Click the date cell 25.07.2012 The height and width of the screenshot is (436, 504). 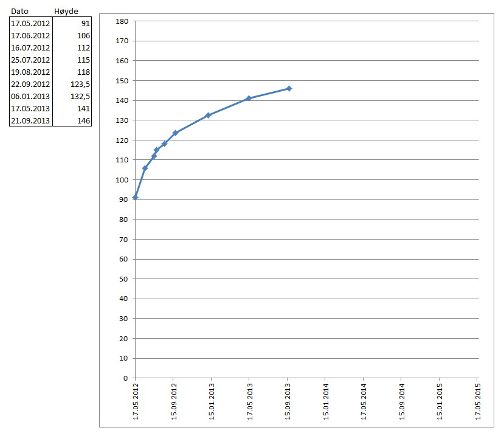tap(30, 60)
